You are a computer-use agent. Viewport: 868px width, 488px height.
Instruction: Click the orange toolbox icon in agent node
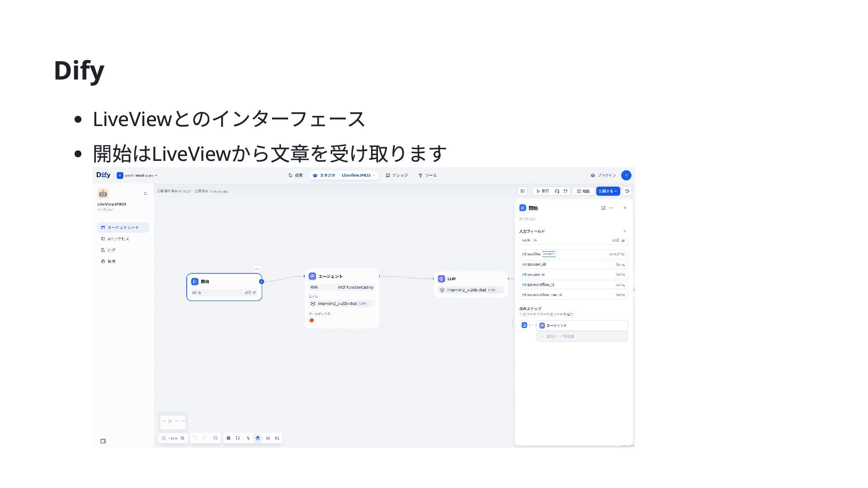point(311,320)
